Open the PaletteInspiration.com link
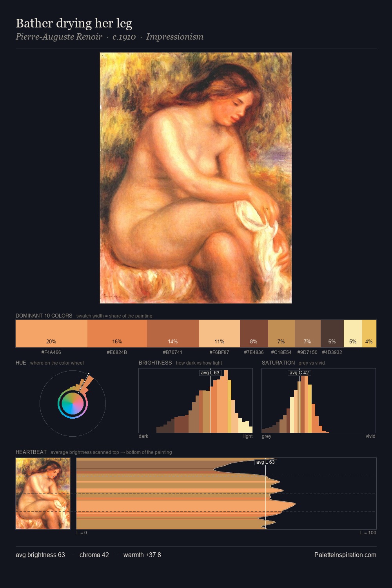 tap(345, 555)
